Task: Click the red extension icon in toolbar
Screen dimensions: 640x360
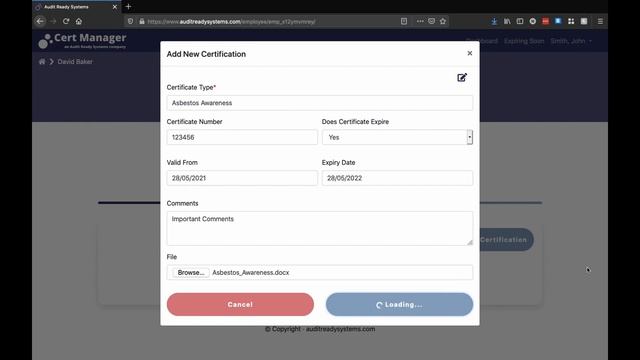Action: [x=545, y=21]
